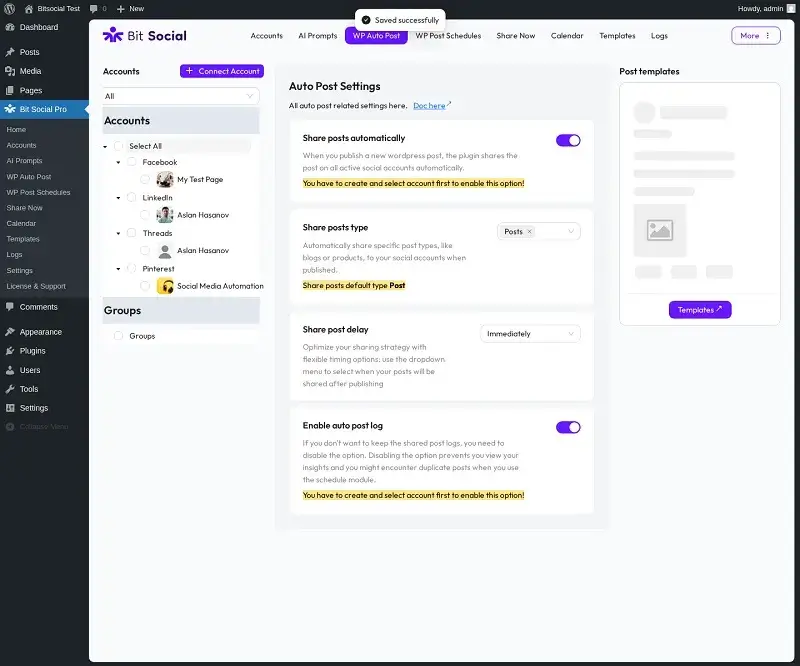The image size is (800, 666).
Task: Click the image placeholder in post template
Action: click(x=660, y=230)
